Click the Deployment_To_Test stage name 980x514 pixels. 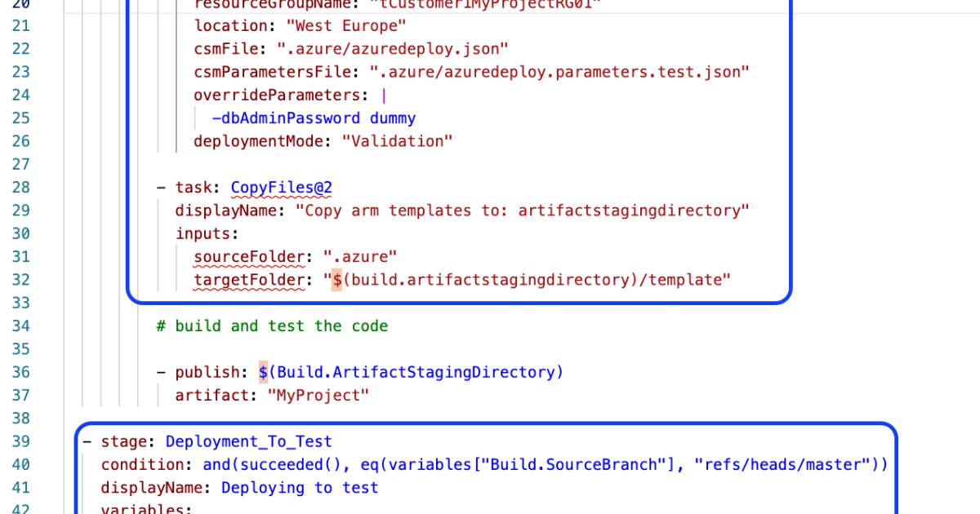[x=248, y=442]
